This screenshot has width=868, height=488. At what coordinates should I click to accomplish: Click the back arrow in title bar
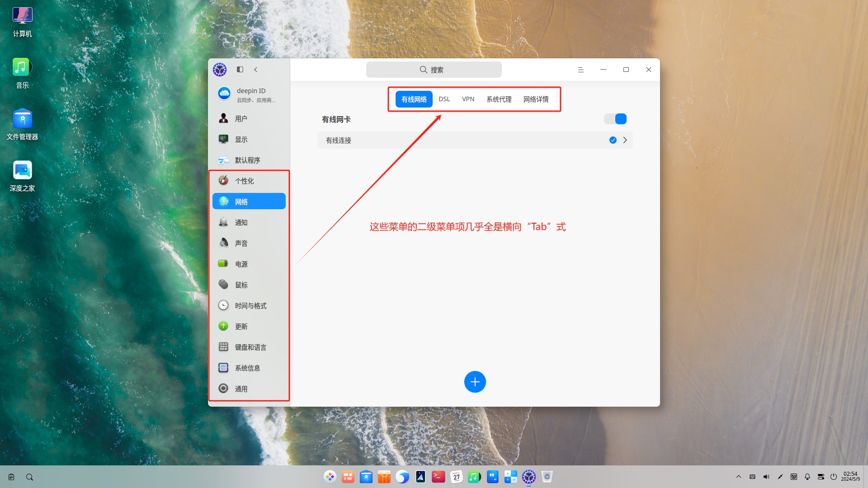click(256, 70)
